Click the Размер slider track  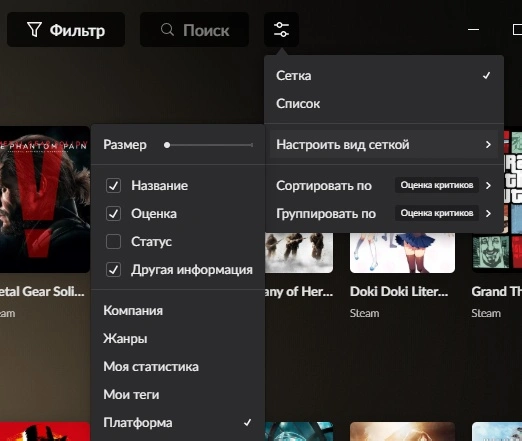coord(209,145)
